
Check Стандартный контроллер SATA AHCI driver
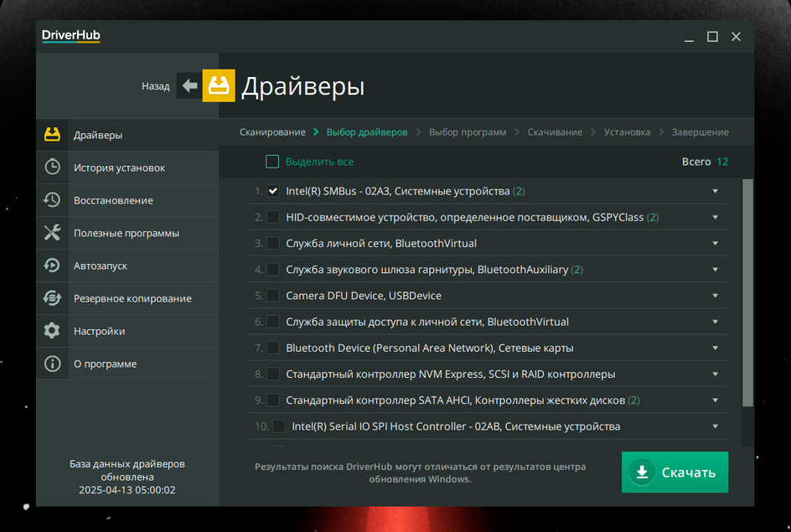pos(273,400)
